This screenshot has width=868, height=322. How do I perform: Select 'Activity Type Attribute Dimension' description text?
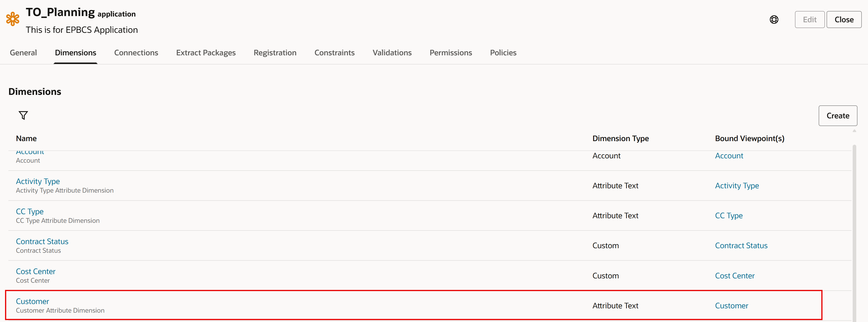tap(65, 190)
